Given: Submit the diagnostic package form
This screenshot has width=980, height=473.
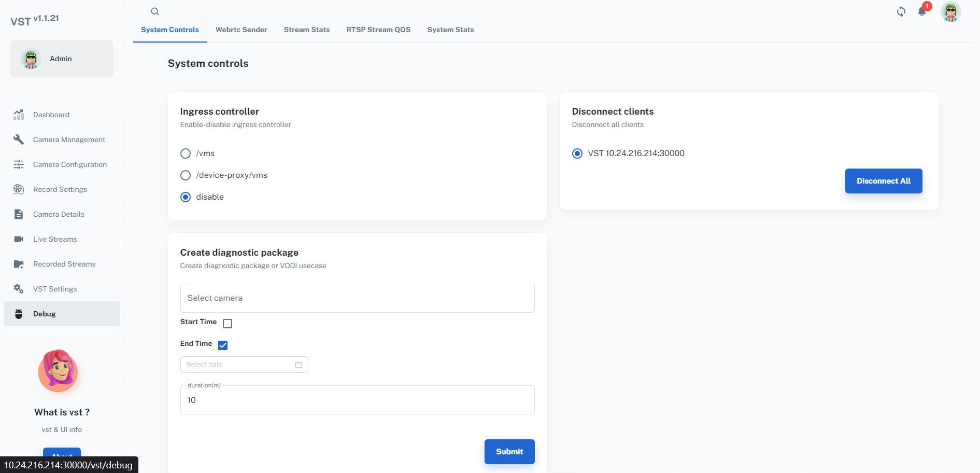Looking at the screenshot, I should tap(509, 452).
